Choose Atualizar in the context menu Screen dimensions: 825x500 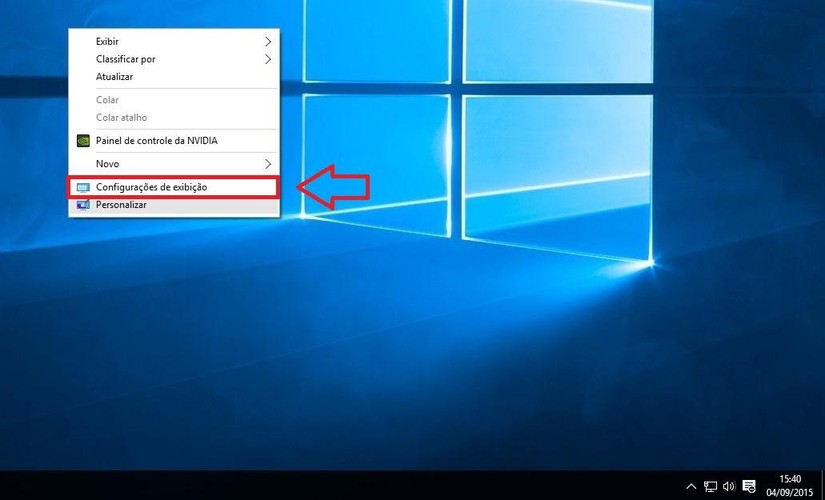click(x=174, y=77)
